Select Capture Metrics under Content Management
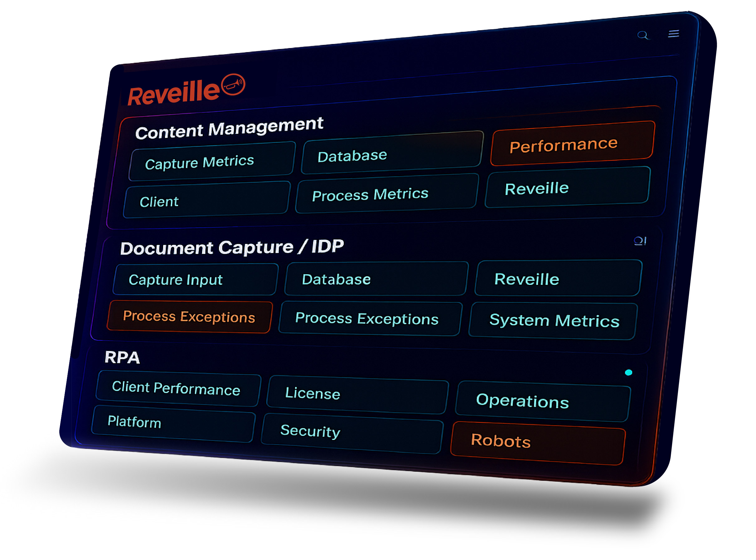Screen dimensions: 756x560 click(x=212, y=161)
